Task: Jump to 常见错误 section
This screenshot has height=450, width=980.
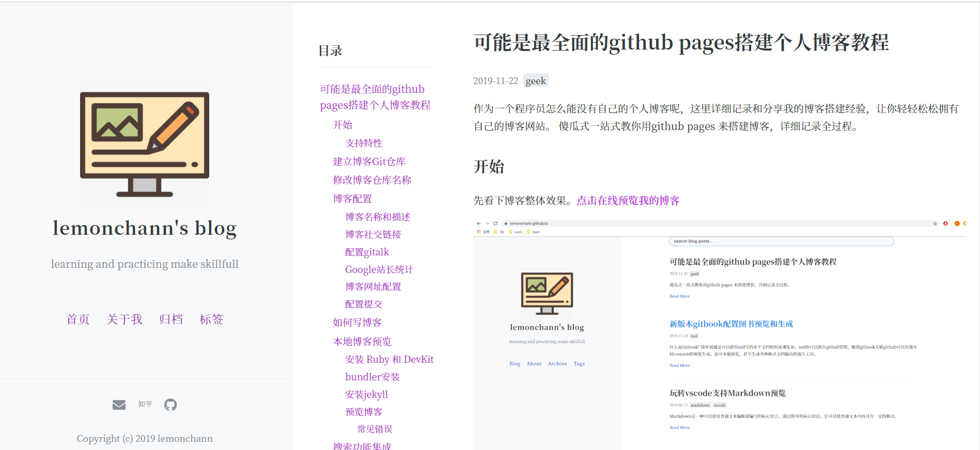Action: point(375,429)
